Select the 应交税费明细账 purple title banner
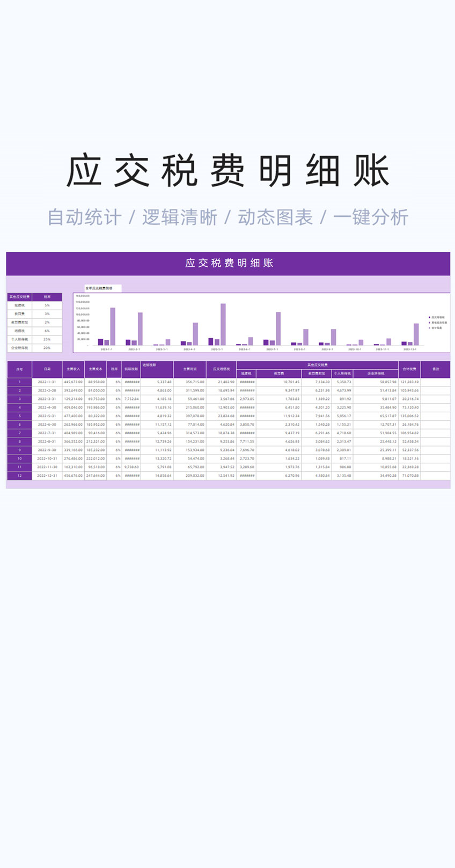The image size is (455, 868). coord(228,263)
